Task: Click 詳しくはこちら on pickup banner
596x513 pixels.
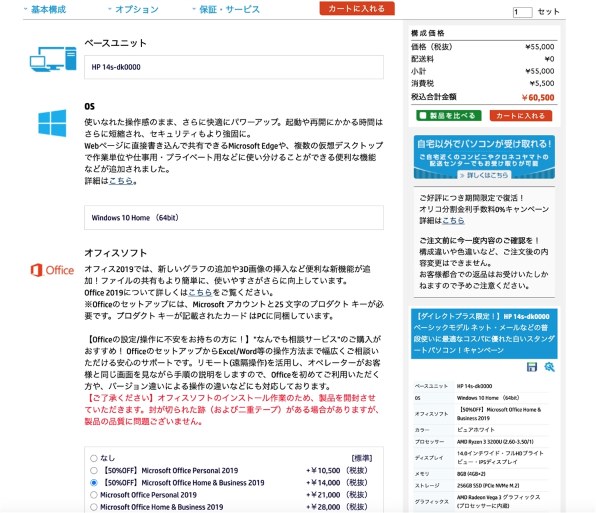Action: pos(483,175)
